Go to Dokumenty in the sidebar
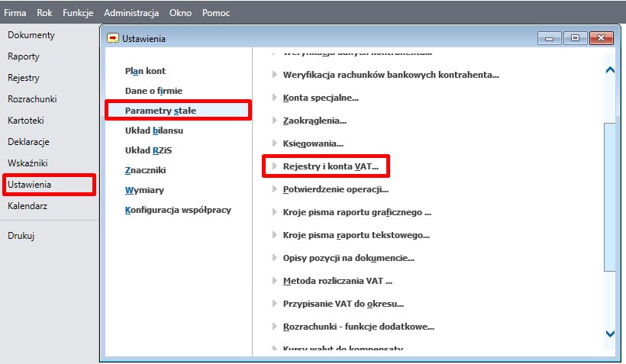Viewport: 626px width, 364px height. pyautogui.click(x=31, y=35)
